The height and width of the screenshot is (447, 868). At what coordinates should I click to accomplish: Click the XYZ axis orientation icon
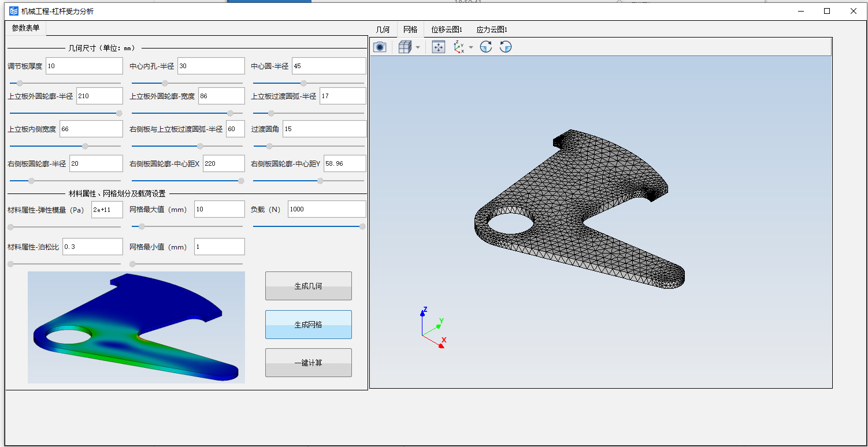point(459,47)
